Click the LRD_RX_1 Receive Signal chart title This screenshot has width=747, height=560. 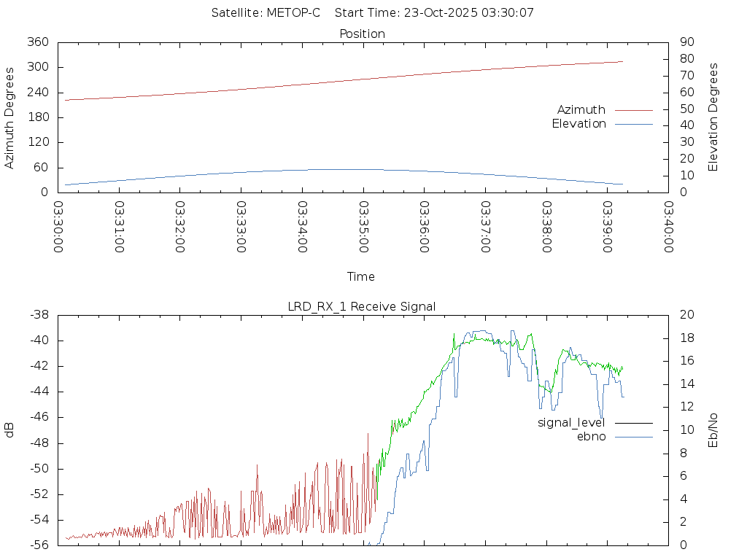click(362, 306)
